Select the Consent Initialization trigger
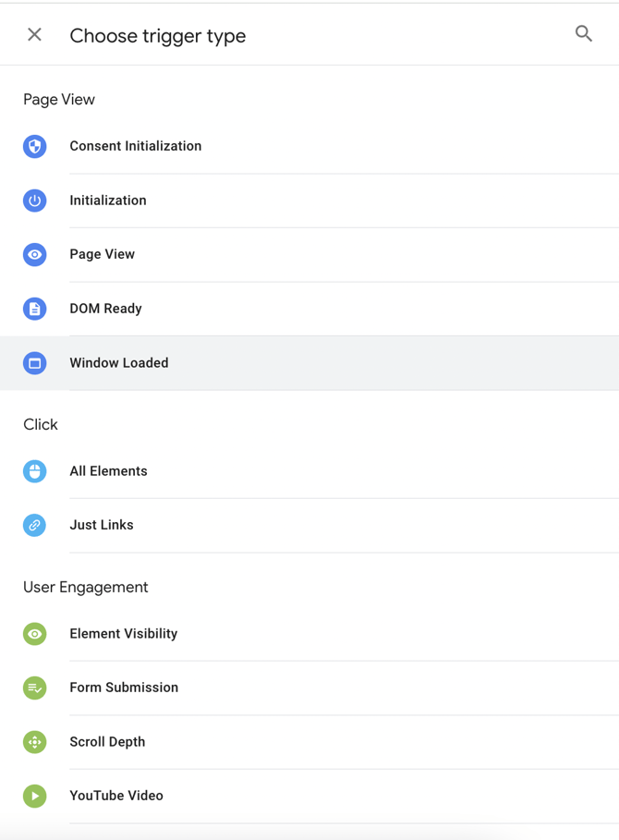This screenshot has width=619, height=840. [136, 146]
